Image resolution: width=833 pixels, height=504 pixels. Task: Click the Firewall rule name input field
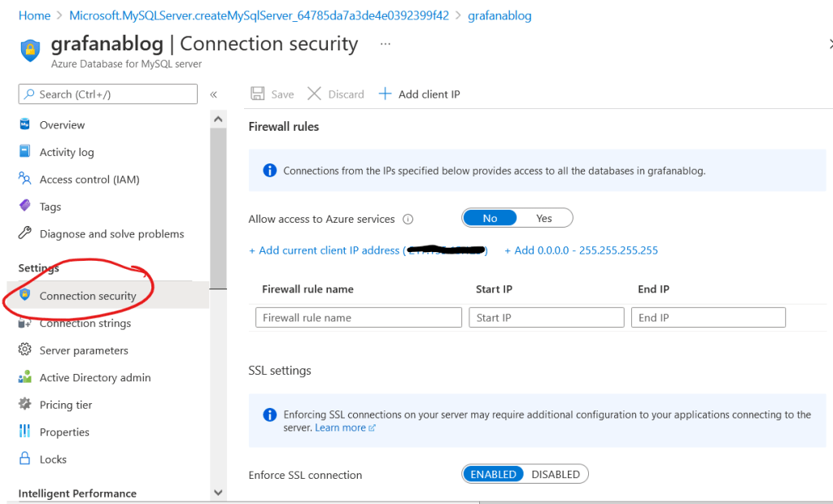point(358,317)
